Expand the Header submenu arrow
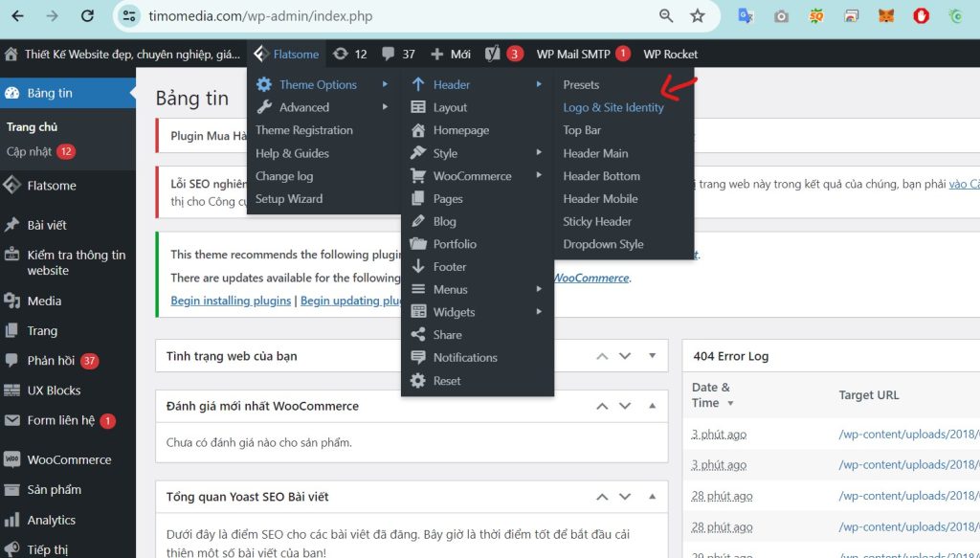This screenshot has width=980, height=558. (539, 83)
